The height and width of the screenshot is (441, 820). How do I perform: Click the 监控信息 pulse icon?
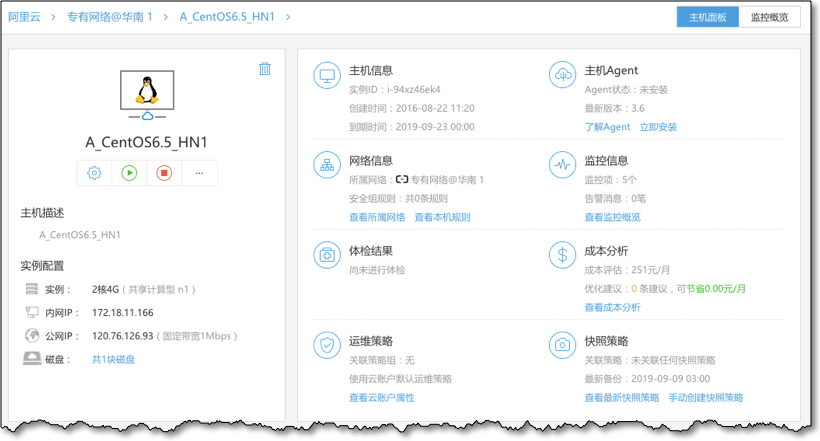563,165
